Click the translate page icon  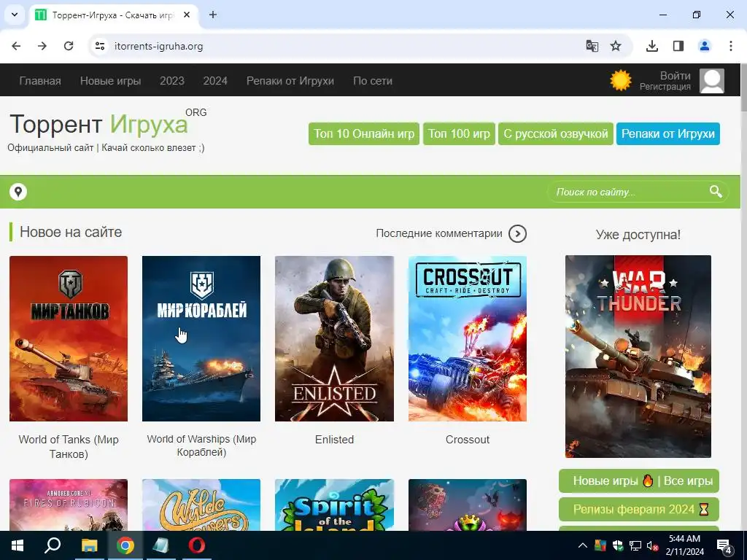[592, 46]
